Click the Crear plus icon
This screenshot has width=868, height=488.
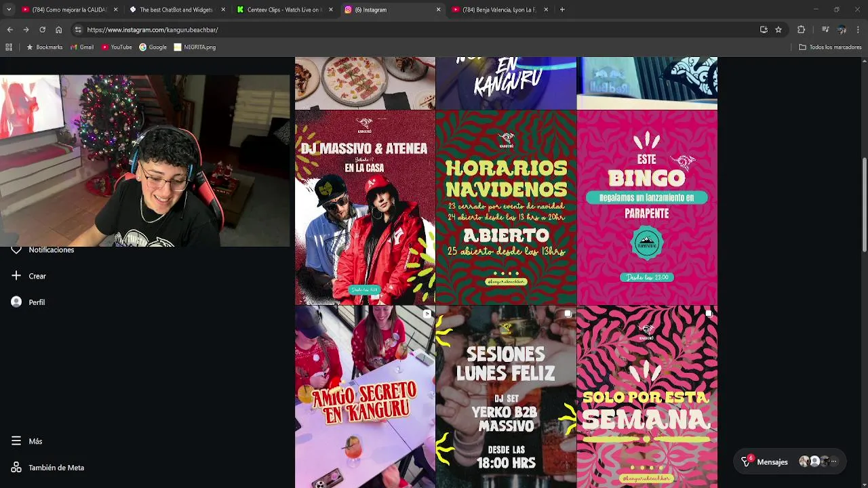coord(16,276)
